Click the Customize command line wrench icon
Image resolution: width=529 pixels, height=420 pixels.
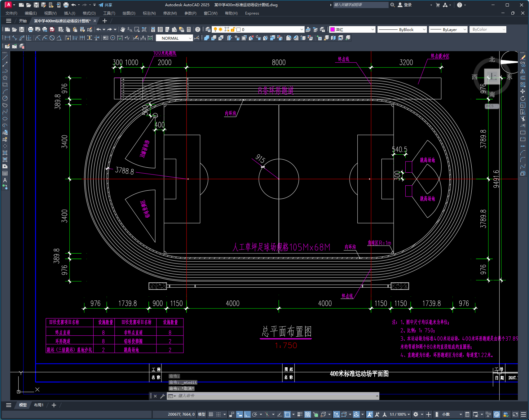pyautogui.click(x=162, y=396)
